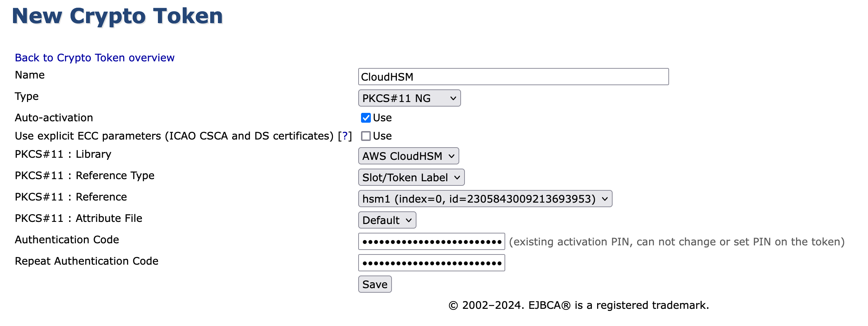Focus the Repeat Authentication Code field
Image resolution: width=868 pixels, height=326 pixels.
431,263
